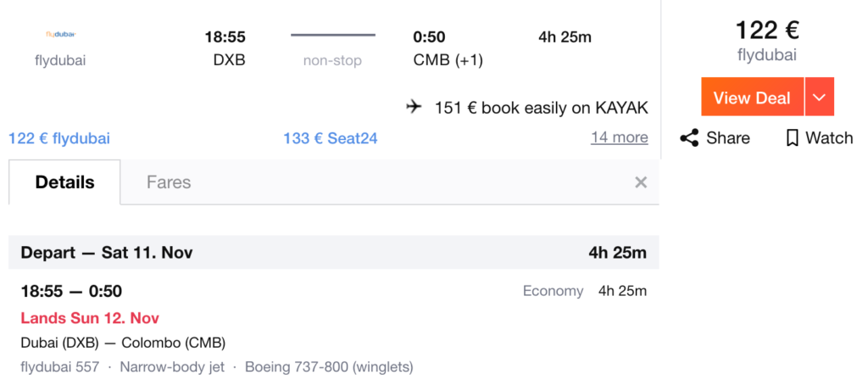The width and height of the screenshot is (868, 391).
Task: Click the flydubai 557 flight number text
Action: tap(60, 366)
